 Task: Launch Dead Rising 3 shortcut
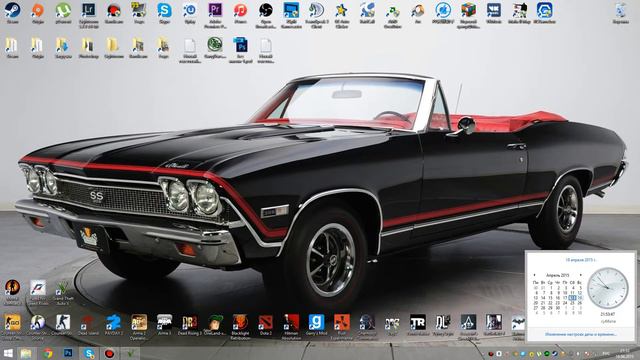pyautogui.click(x=189, y=325)
